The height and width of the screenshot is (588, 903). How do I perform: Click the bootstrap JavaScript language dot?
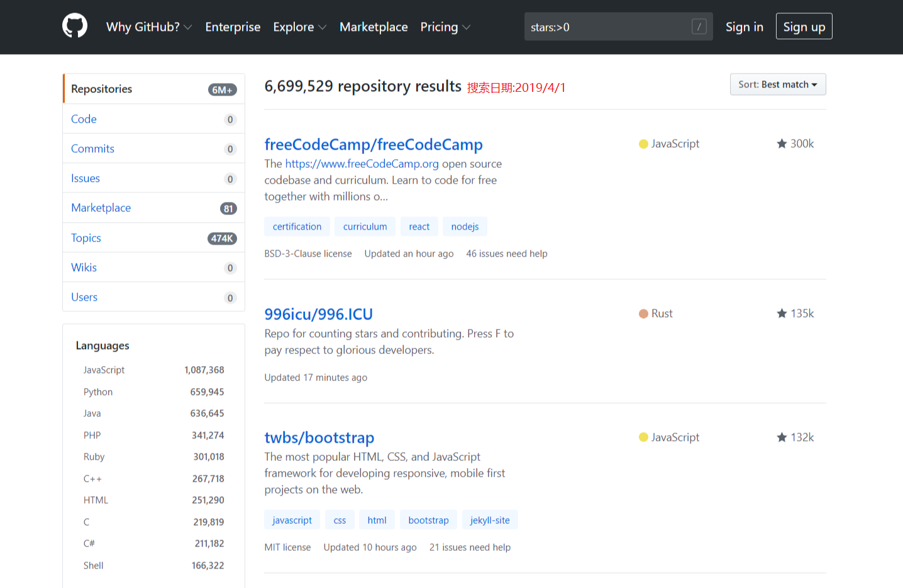coord(643,438)
